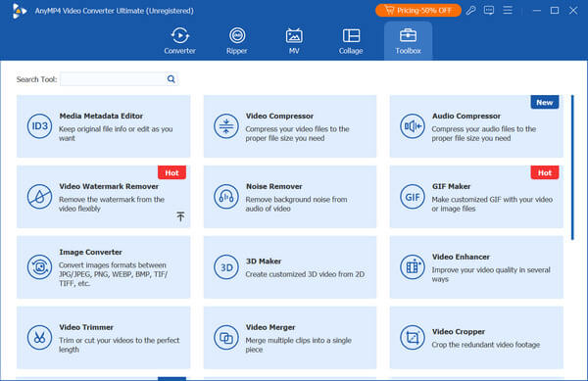Click the search magnifier icon
The width and height of the screenshot is (588, 381).
click(171, 79)
